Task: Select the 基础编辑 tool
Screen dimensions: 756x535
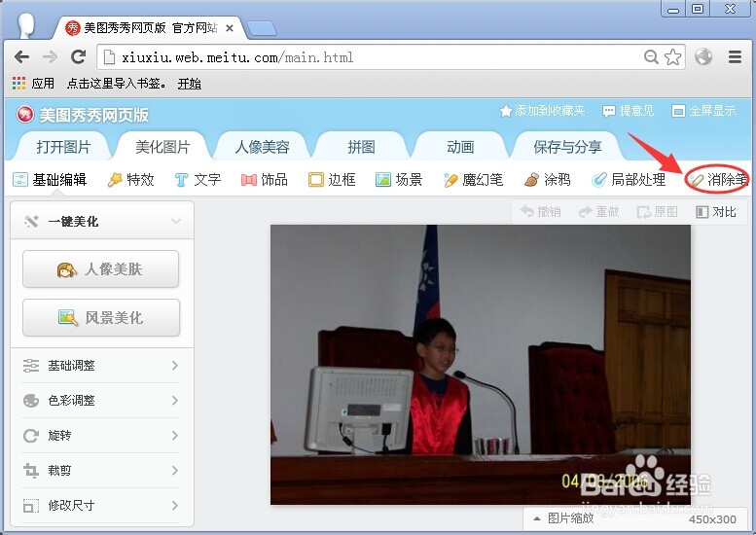Action: 50,180
